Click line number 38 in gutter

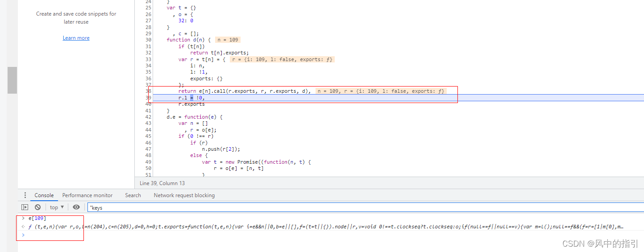pyautogui.click(x=149, y=91)
